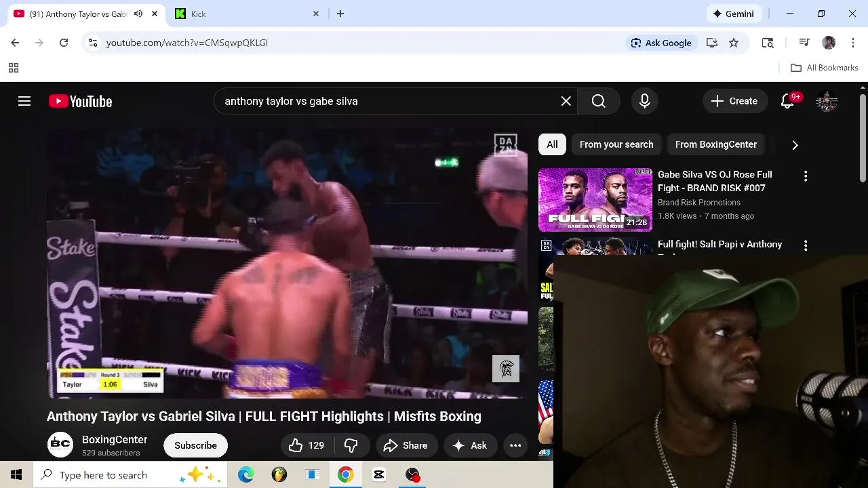Viewport: 868px width, 488px height.
Task: Subscribe to the BoxingCenter channel
Action: click(x=195, y=445)
